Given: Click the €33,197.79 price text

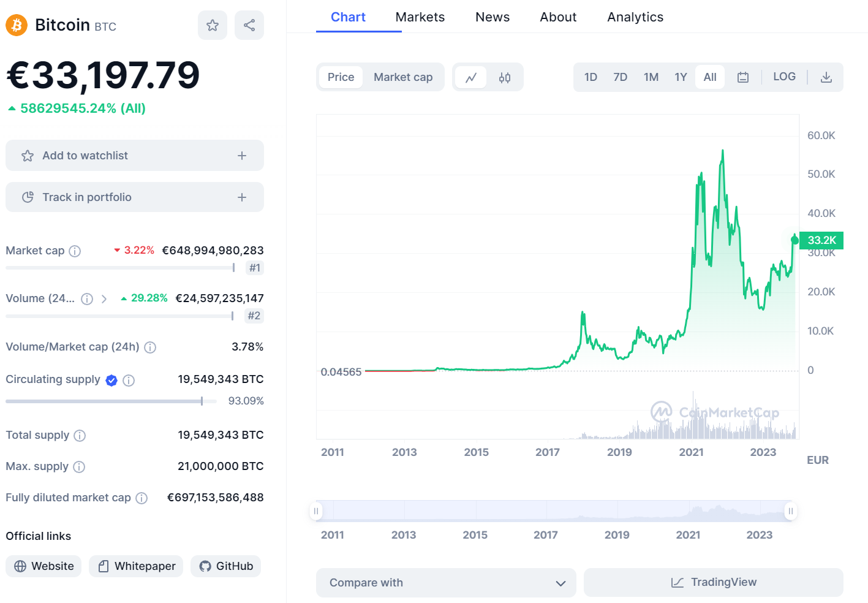Looking at the screenshot, I should [x=103, y=76].
